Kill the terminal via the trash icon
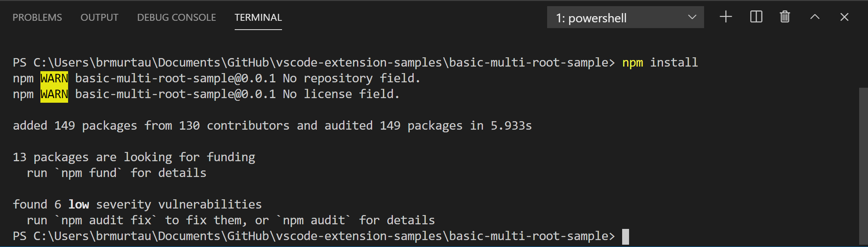 coord(785,17)
